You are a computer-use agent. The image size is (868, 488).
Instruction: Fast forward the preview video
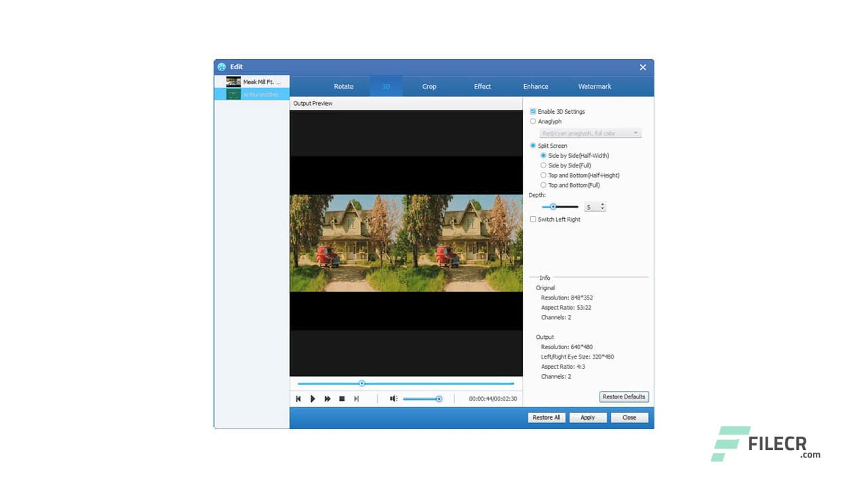(328, 399)
